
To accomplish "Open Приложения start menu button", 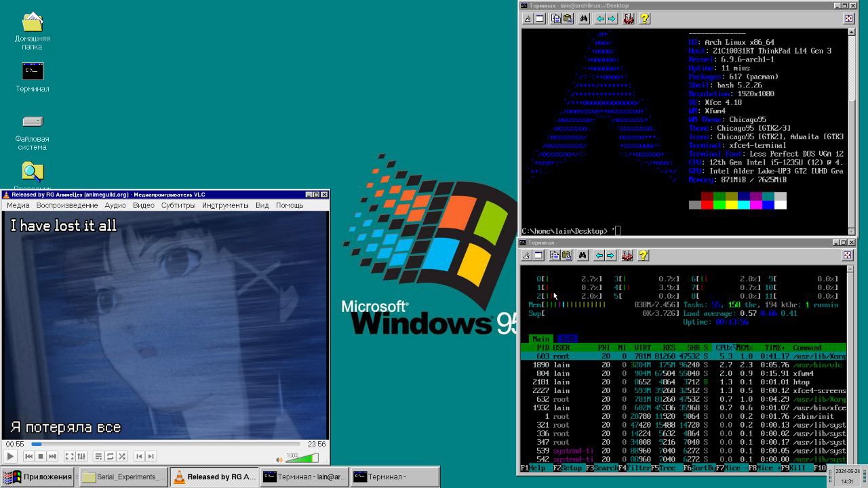I will coord(38,476).
